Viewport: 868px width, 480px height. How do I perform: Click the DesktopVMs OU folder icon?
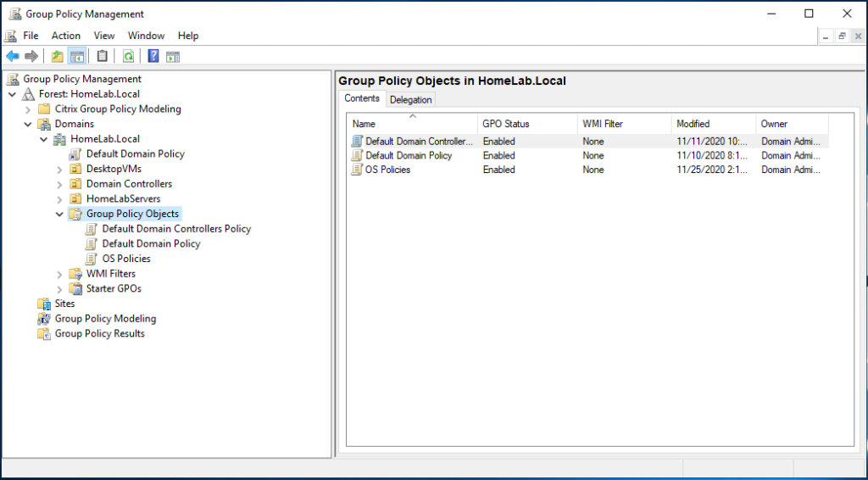point(75,169)
